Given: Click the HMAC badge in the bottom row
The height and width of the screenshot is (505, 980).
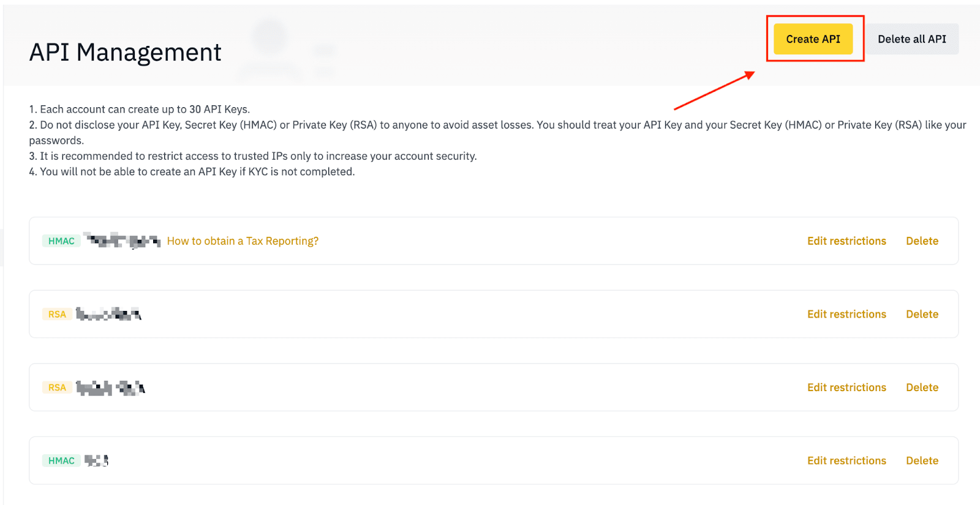Looking at the screenshot, I should point(61,460).
